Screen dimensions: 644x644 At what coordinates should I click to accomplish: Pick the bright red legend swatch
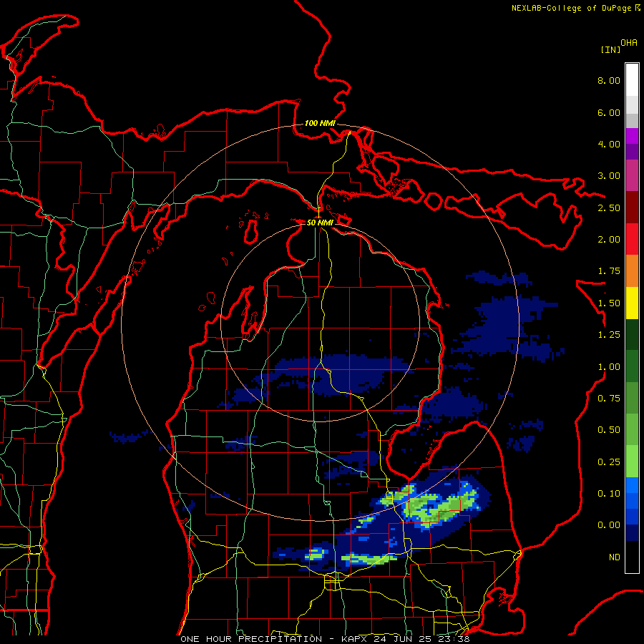point(632,239)
